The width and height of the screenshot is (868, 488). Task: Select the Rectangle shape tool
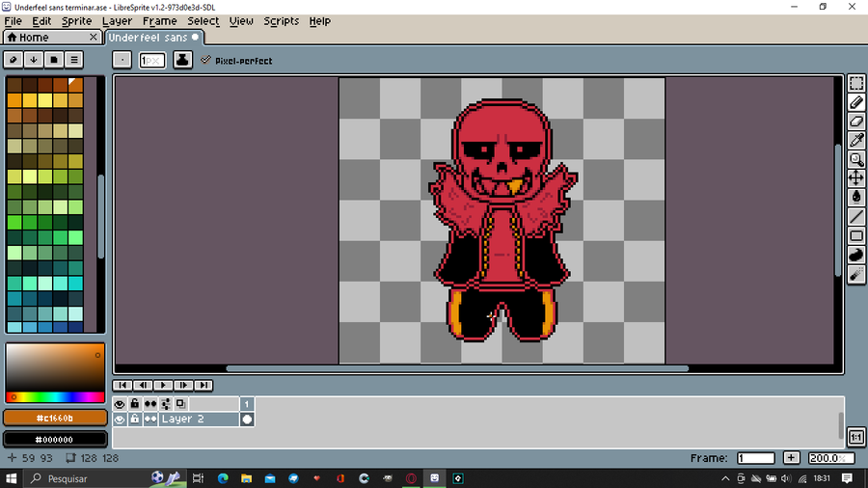[x=856, y=235]
